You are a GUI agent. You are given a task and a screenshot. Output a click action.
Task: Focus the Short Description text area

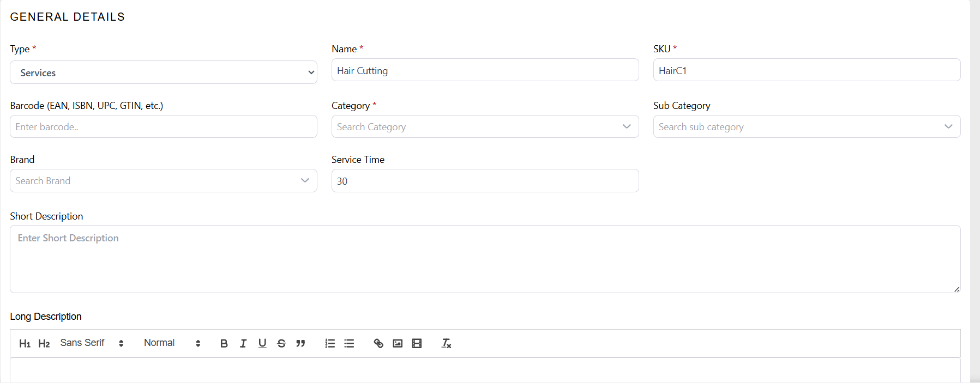pyautogui.click(x=484, y=259)
